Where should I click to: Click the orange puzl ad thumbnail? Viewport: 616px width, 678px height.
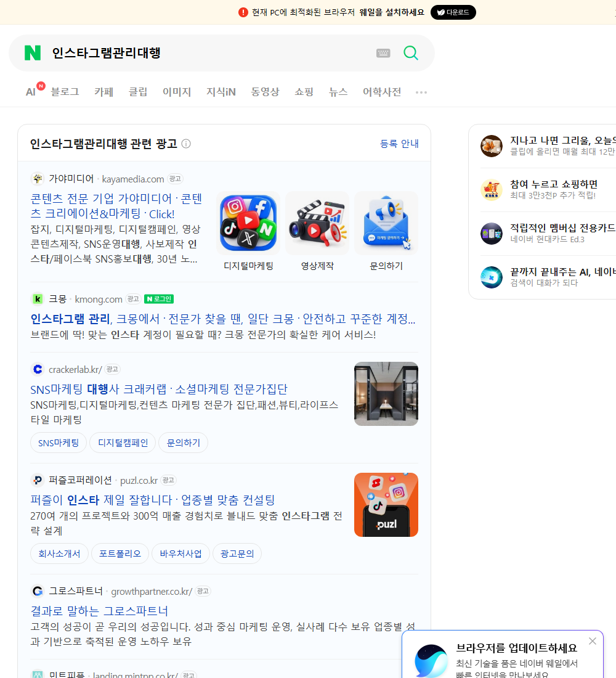[x=386, y=505]
